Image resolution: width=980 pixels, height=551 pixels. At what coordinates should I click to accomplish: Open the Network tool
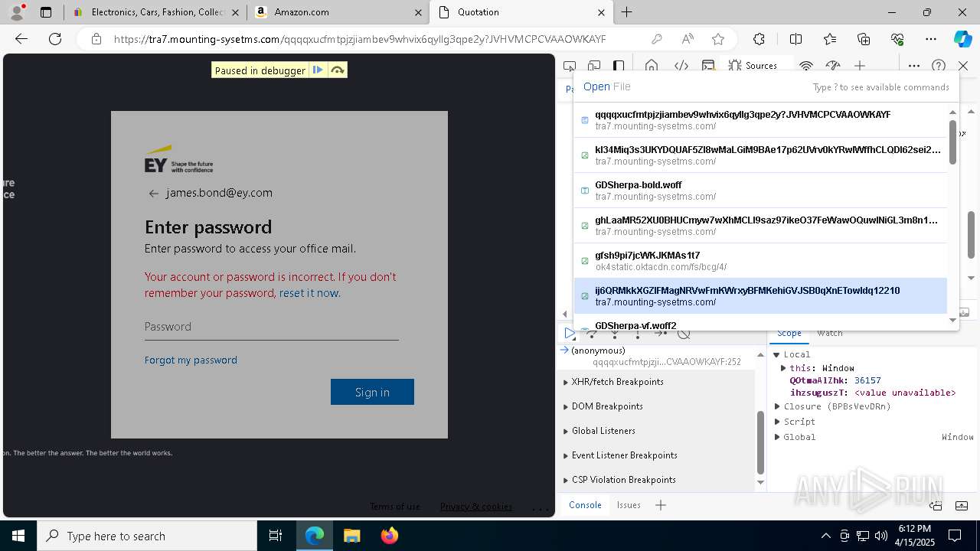[806, 66]
